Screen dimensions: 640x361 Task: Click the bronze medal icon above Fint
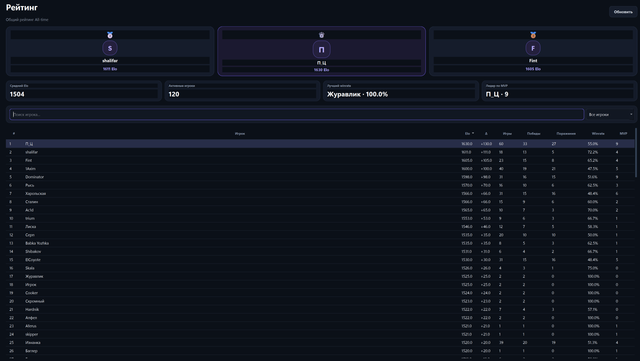(533, 35)
